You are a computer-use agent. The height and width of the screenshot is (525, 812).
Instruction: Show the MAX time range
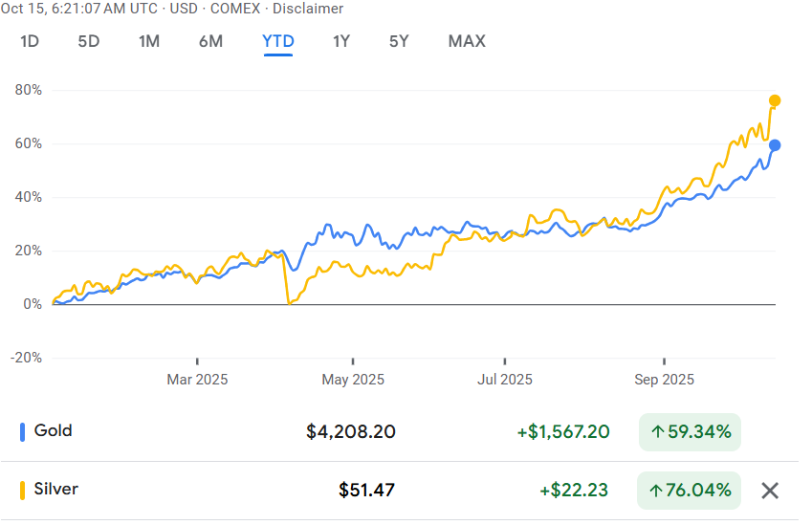(x=467, y=41)
